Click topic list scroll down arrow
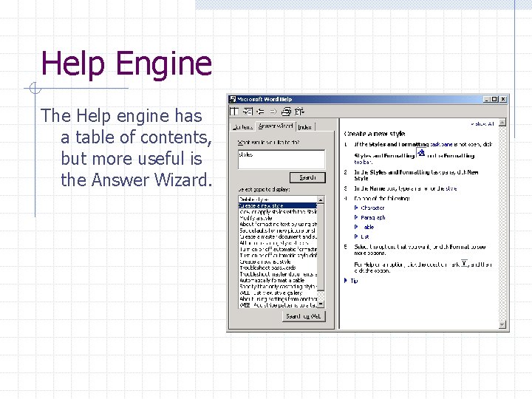Viewport: 532px width, 399px height. click(321, 304)
